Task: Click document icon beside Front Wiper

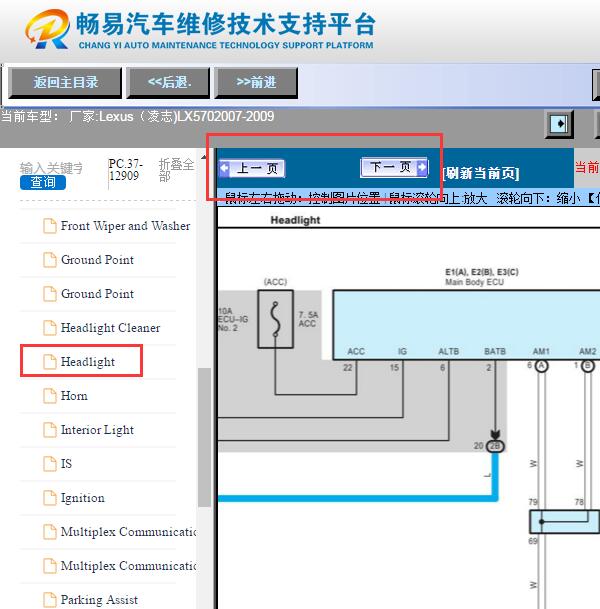Action: (50, 226)
